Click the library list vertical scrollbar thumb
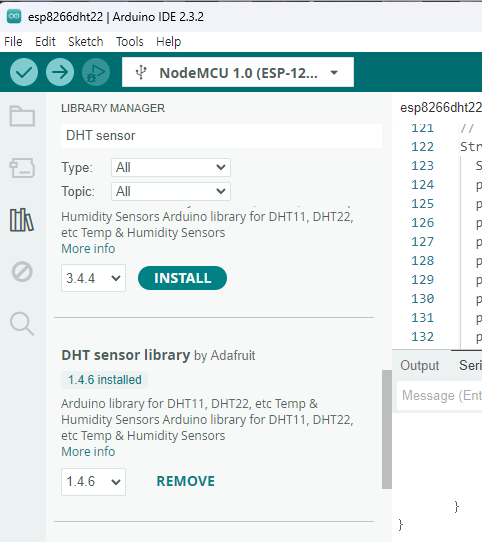This screenshot has height=542, width=482. (387, 429)
